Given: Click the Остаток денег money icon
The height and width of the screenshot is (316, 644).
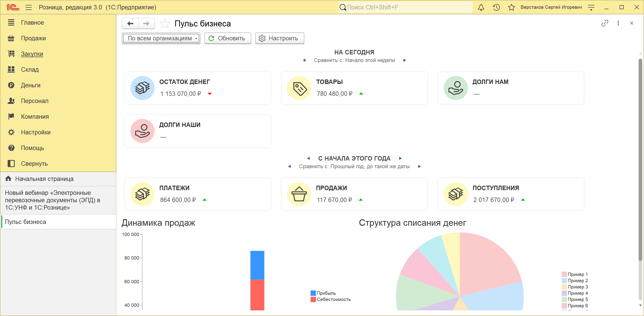Looking at the screenshot, I should pos(143,88).
